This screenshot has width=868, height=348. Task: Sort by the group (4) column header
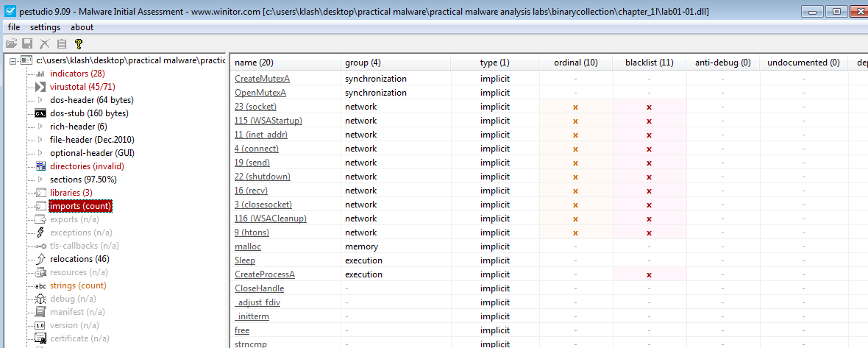tap(363, 63)
